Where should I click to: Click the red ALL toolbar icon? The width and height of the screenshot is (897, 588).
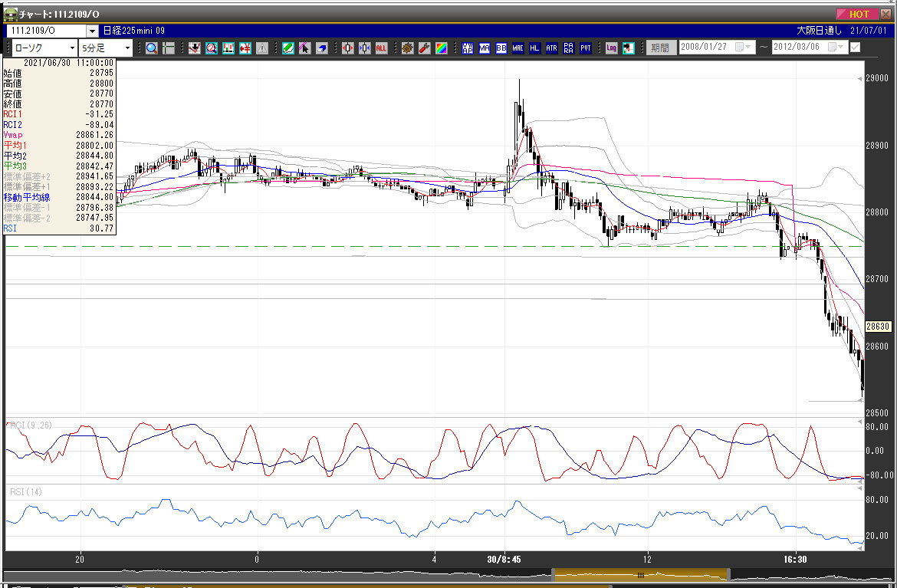pos(381,48)
